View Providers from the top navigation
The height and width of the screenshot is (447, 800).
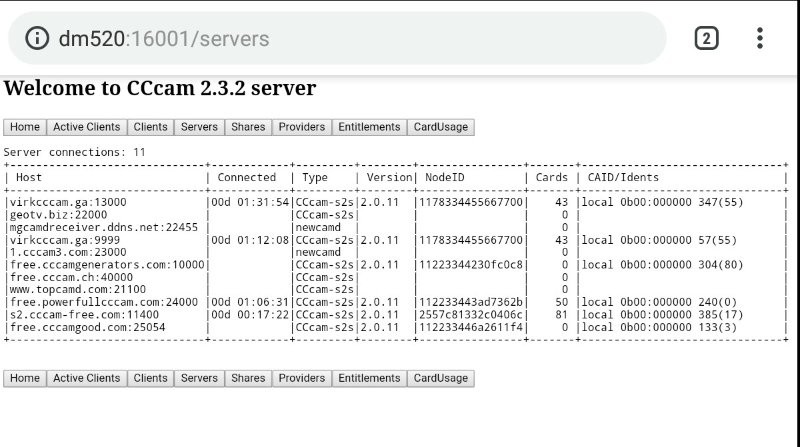[302, 127]
